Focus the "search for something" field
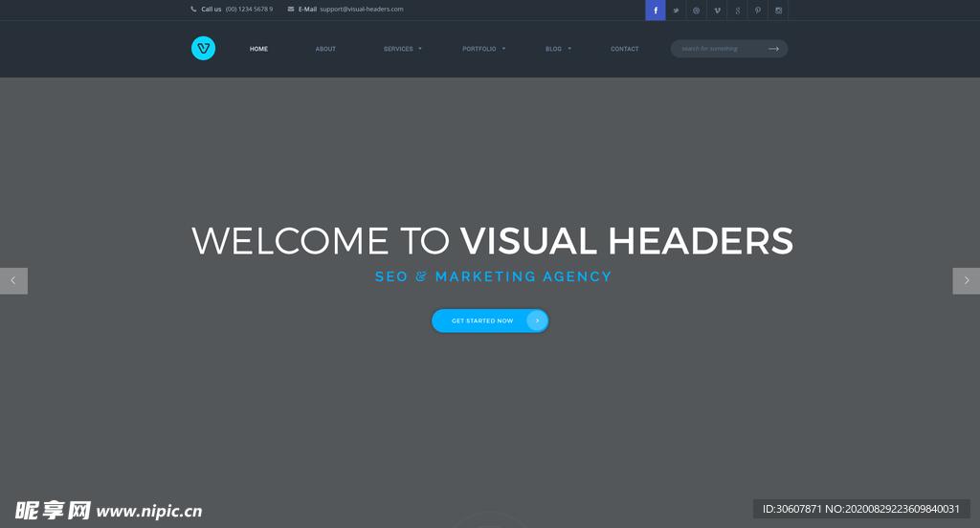 718,49
